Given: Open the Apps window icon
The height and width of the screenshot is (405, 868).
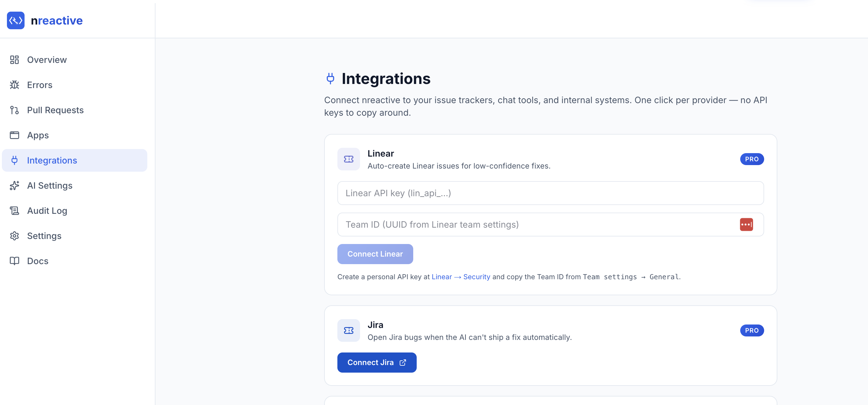Looking at the screenshot, I should point(14,135).
